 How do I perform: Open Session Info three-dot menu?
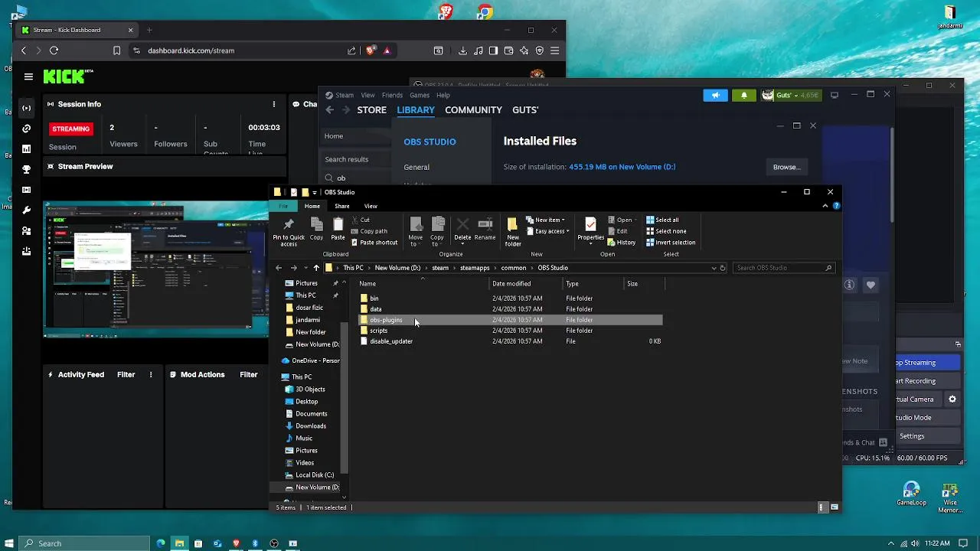(x=274, y=104)
